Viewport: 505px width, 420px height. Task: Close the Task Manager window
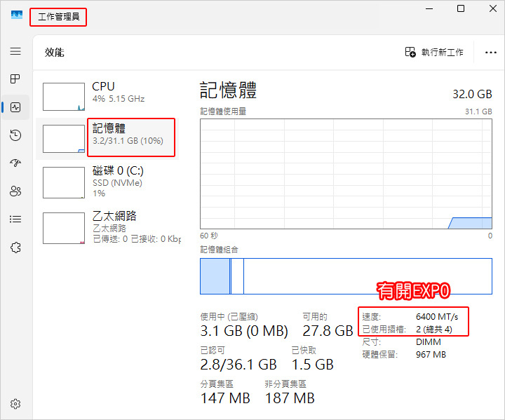493,8
